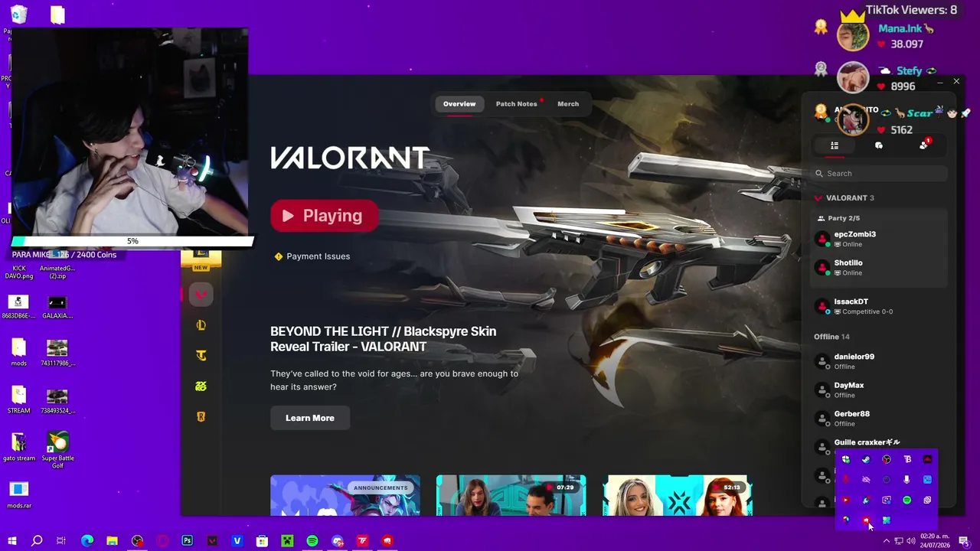Image resolution: width=980 pixels, height=551 pixels.
Task: Open the Patch Notes tab
Action: coord(517,104)
